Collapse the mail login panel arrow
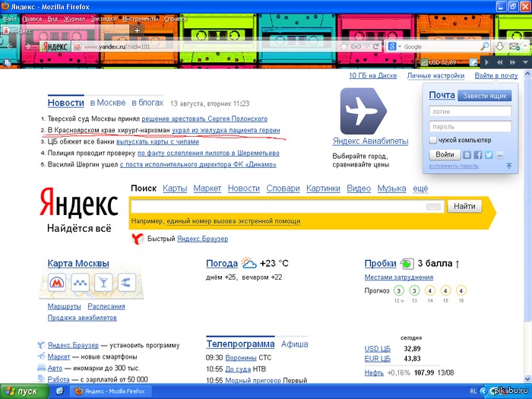The image size is (532, 399). (x=509, y=166)
